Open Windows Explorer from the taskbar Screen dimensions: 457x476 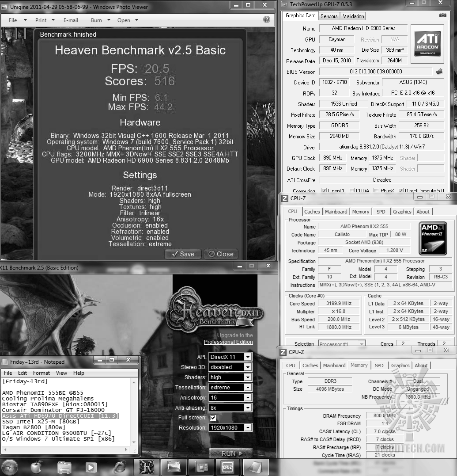click(x=64, y=468)
